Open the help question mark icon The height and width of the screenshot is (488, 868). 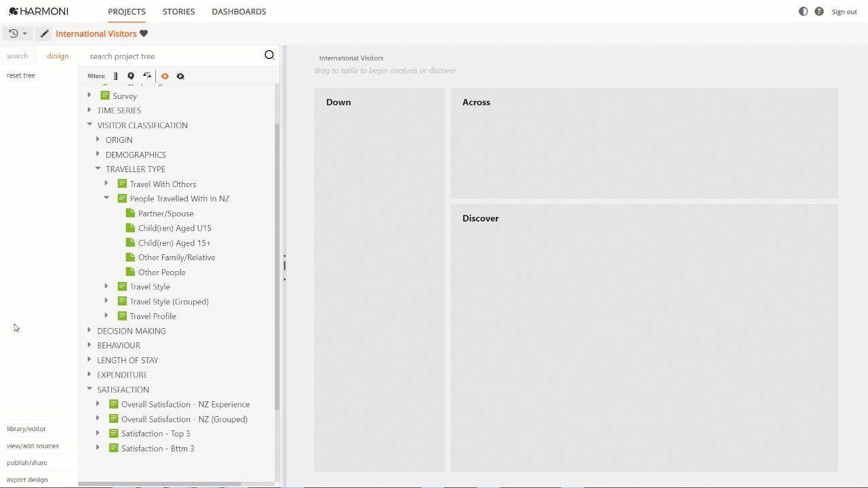pos(819,12)
